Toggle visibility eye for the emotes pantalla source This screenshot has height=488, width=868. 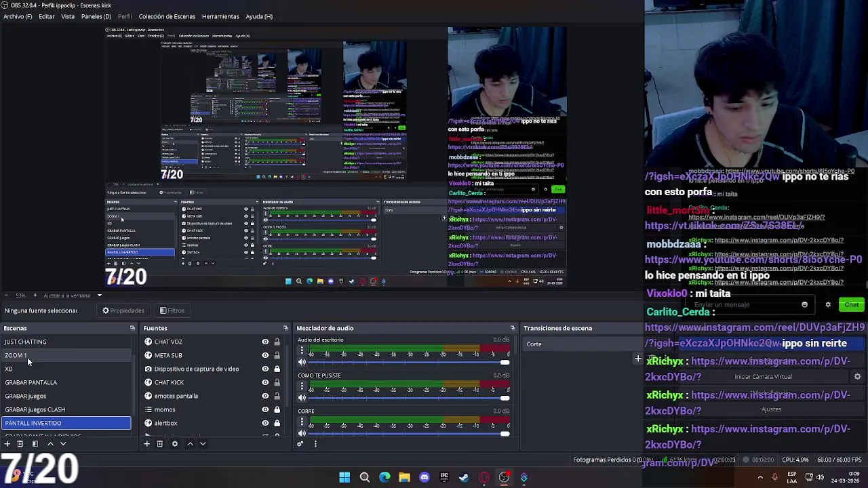[x=265, y=396]
